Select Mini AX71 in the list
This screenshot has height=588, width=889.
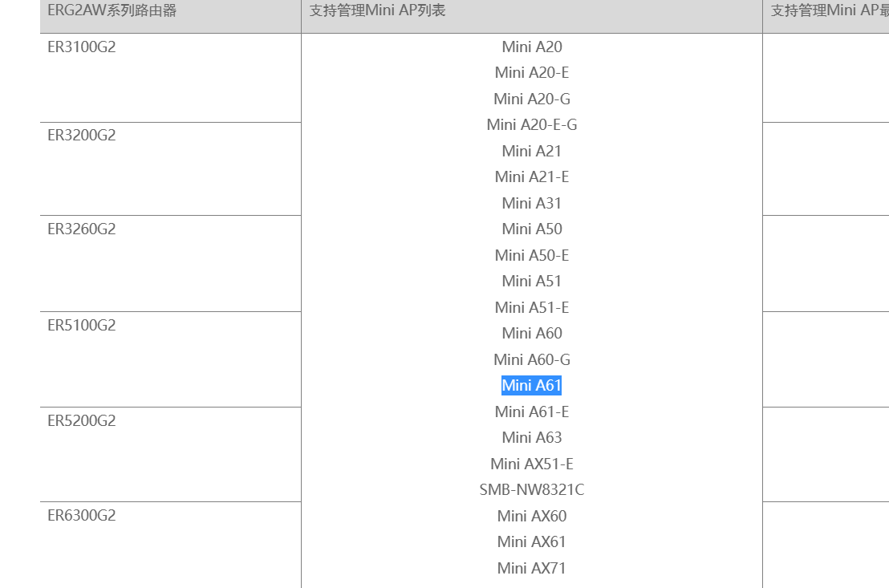(x=531, y=568)
